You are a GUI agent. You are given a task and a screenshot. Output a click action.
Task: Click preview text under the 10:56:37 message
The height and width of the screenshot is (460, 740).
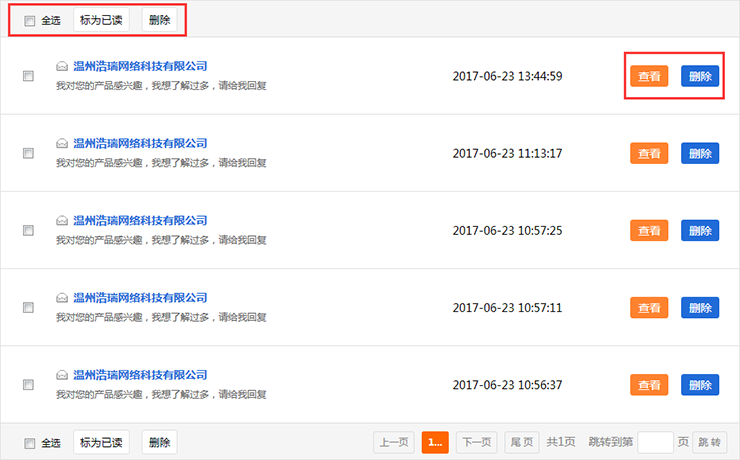161,394
